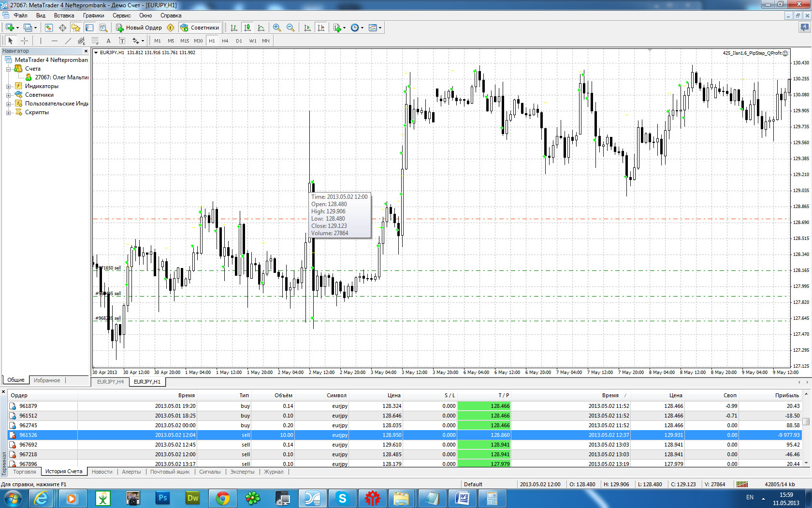This screenshot has width=812, height=508.
Task: Open the chart templates dropdown arrow
Action: tap(380, 28)
